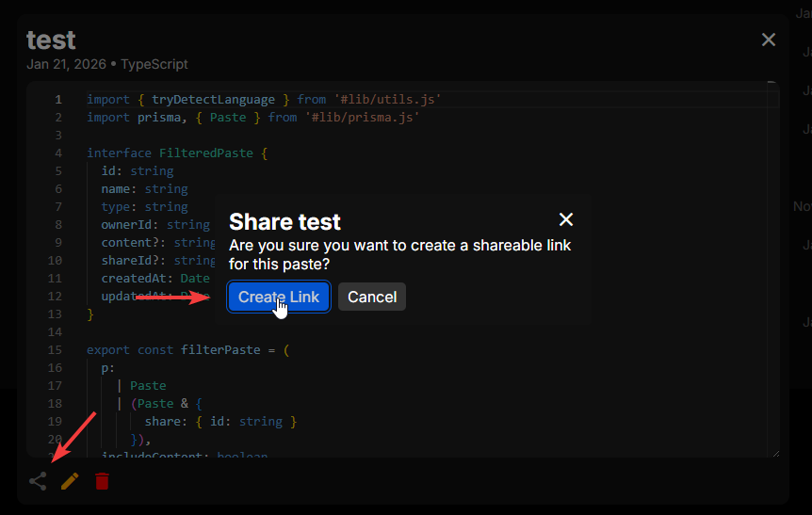The width and height of the screenshot is (812, 515).
Task: Click line number 1 in the gutter
Action: coord(58,100)
